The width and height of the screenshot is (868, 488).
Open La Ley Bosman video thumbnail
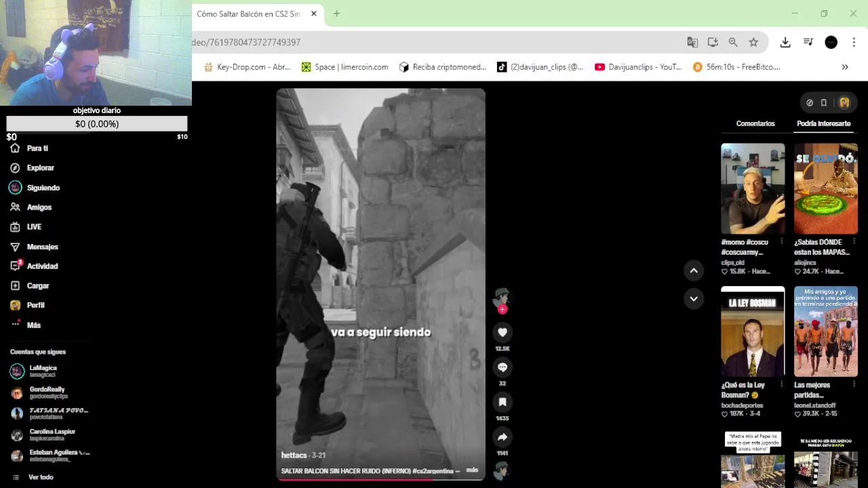point(753,331)
